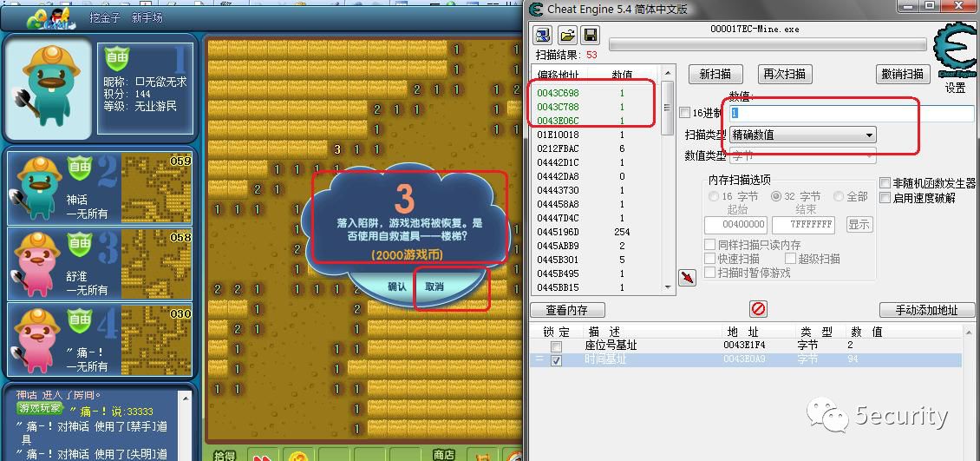The width and height of the screenshot is (980, 461).
Task: Click the 自由 badge on 舒淮's card
Action: (80, 245)
